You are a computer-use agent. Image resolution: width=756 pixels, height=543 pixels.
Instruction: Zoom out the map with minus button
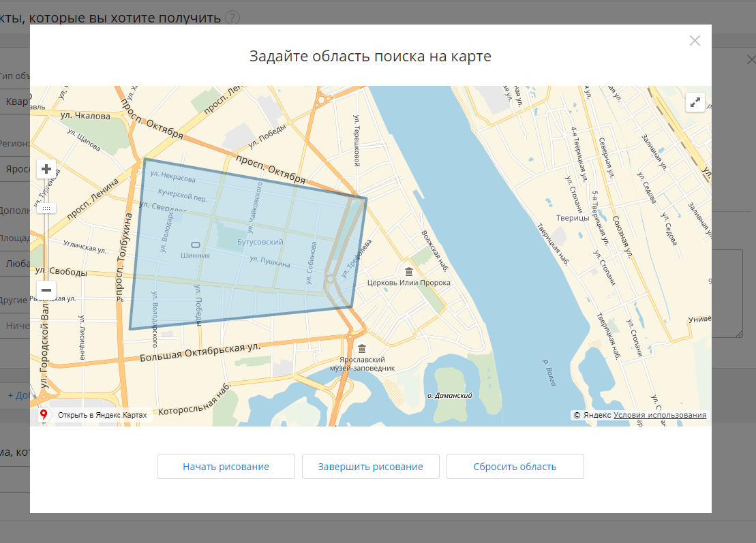click(46, 290)
